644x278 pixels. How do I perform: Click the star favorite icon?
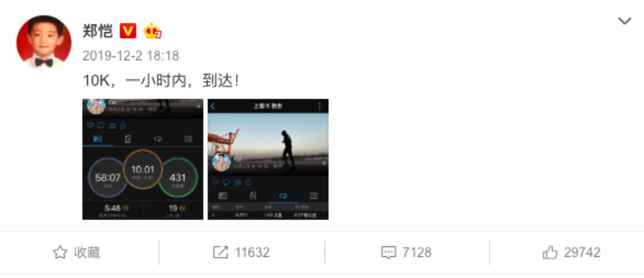pyautogui.click(x=60, y=252)
